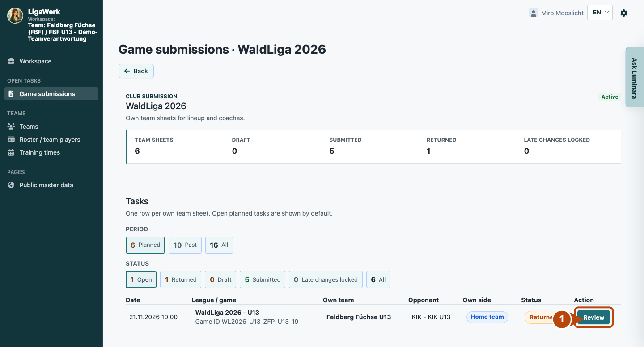The width and height of the screenshot is (644, 347).
Task: Click the LigaWerk profile avatar
Action: [x=15, y=16]
